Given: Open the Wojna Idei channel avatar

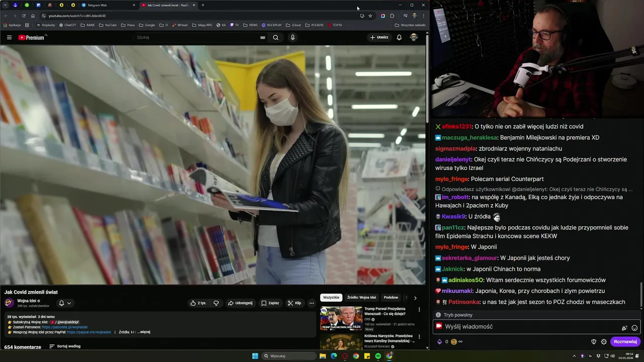Looking at the screenshot, I should pos(9,303).
